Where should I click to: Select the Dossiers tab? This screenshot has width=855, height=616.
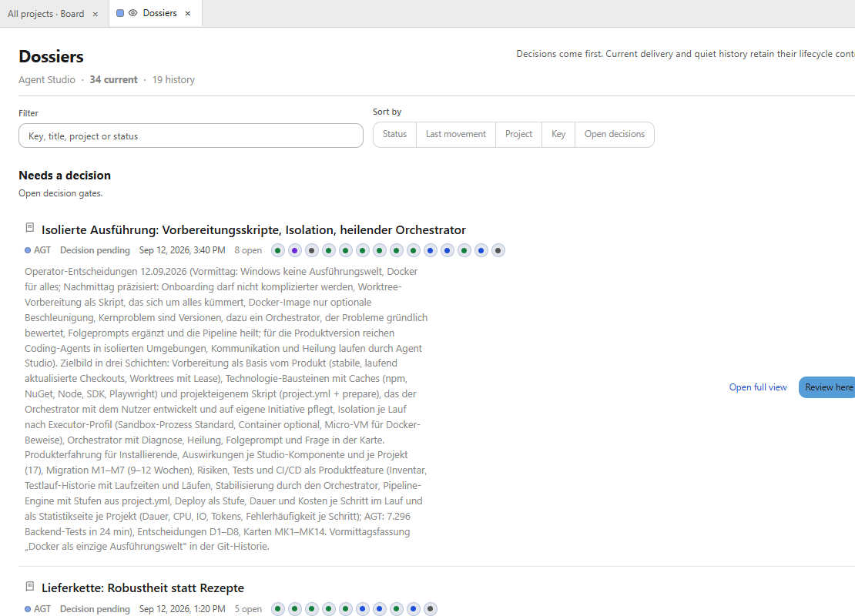pos(159,13)
